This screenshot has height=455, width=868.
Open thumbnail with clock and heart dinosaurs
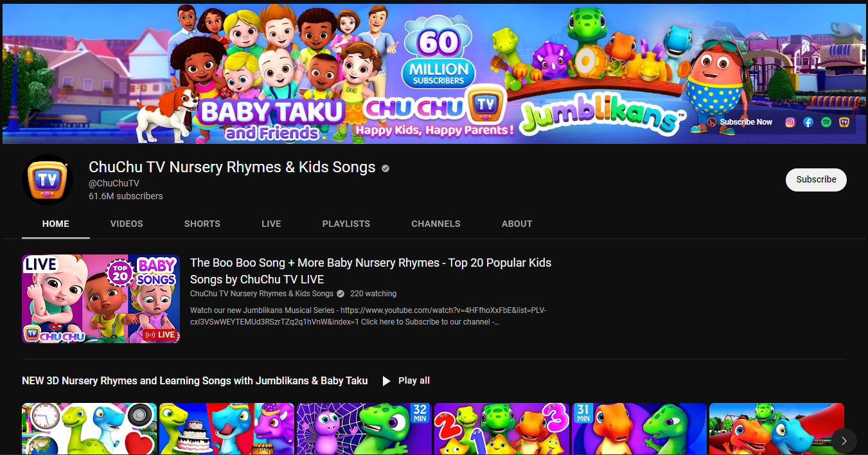(x=89, y=429)
